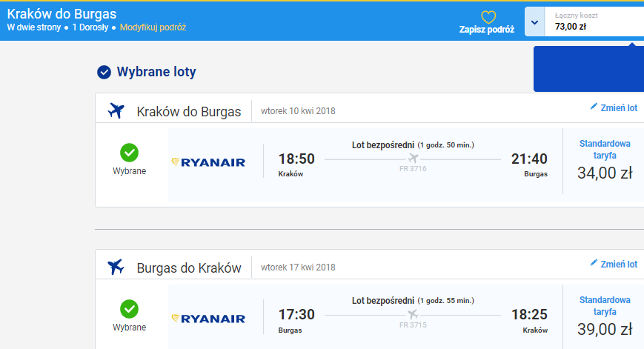Click the outbound airplane icon beside Kraków do Burgas
This screenshot has height=349, width=644.
pos(116,111)
